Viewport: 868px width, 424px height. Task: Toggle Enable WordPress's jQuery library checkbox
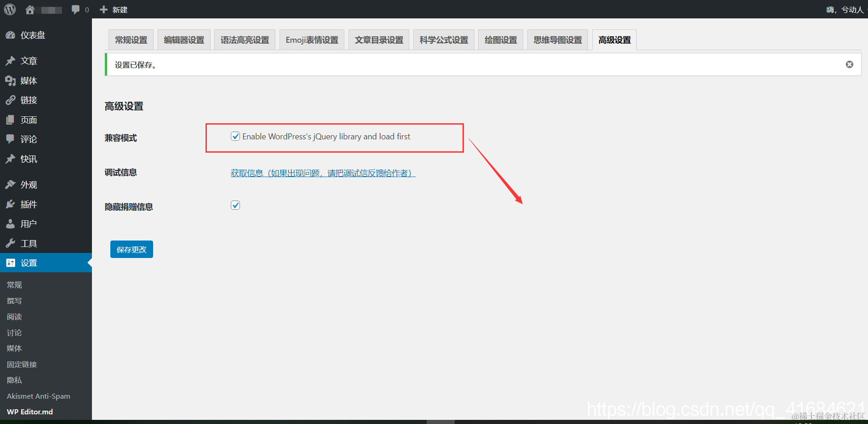(x=235, y=136)
